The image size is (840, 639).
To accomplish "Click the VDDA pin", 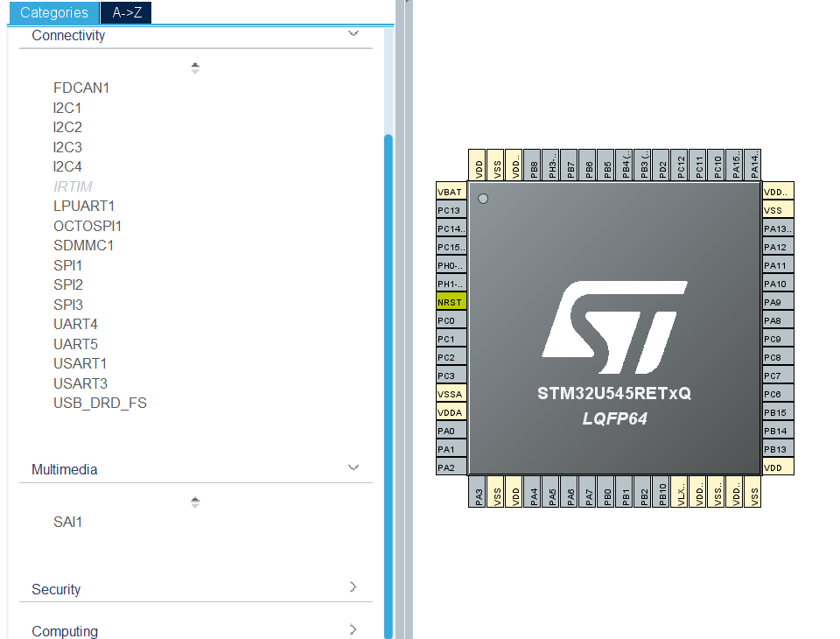I will point(451,412).
